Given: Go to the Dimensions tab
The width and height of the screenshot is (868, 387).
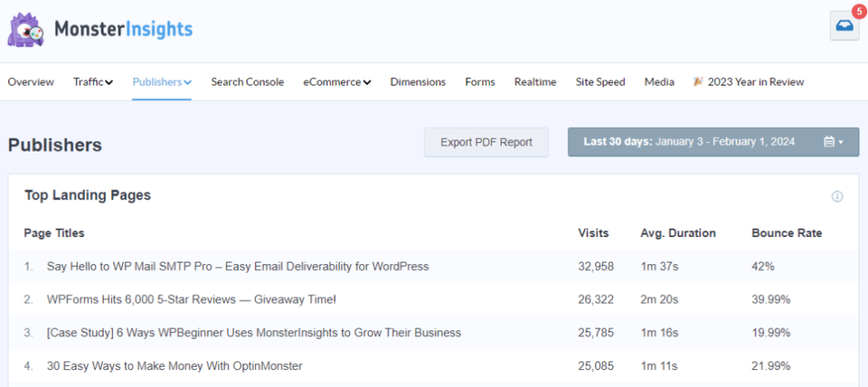Looking at the screenshot, I should pyautogui.click(x=418, y=82).
